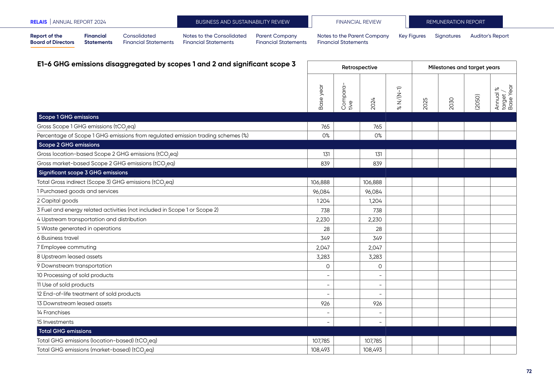Image resolution: width=554 pixels, height=392 pixels.
Task: Click Gross location-based Scope 2 row label
Action: [107, 154]
